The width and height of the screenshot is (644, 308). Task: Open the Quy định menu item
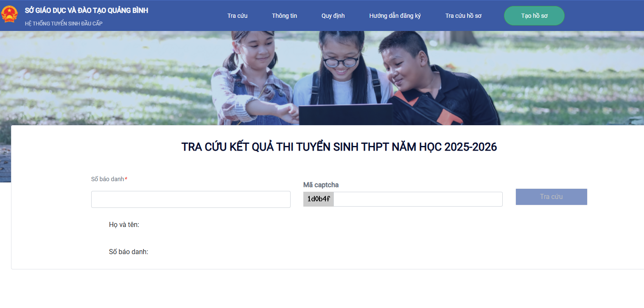click(x=333, y=16)
